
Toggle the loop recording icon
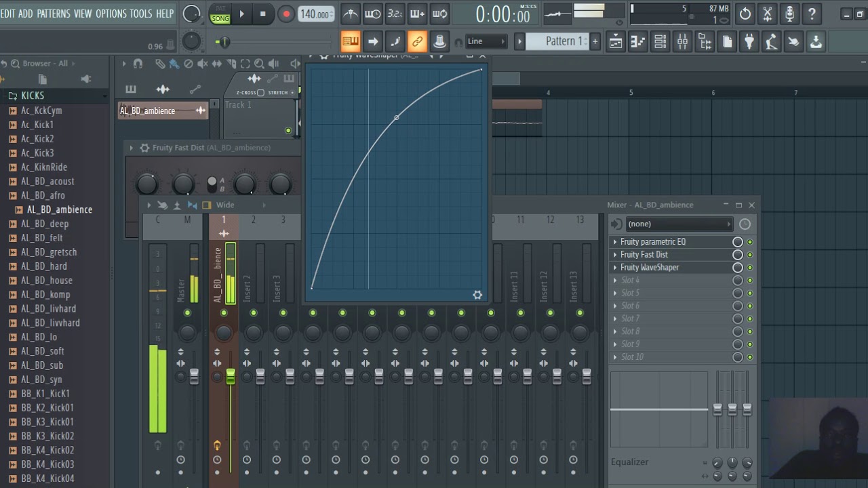click(439, 13)
